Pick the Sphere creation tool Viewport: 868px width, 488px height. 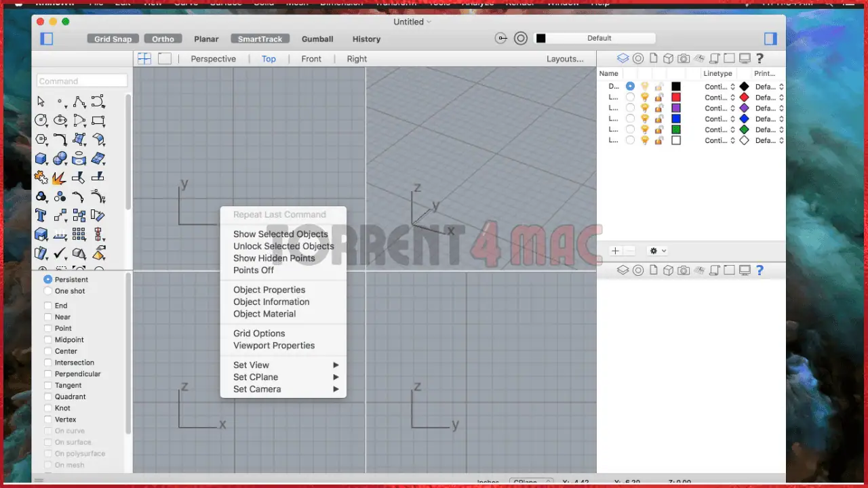tap(60, 158)
